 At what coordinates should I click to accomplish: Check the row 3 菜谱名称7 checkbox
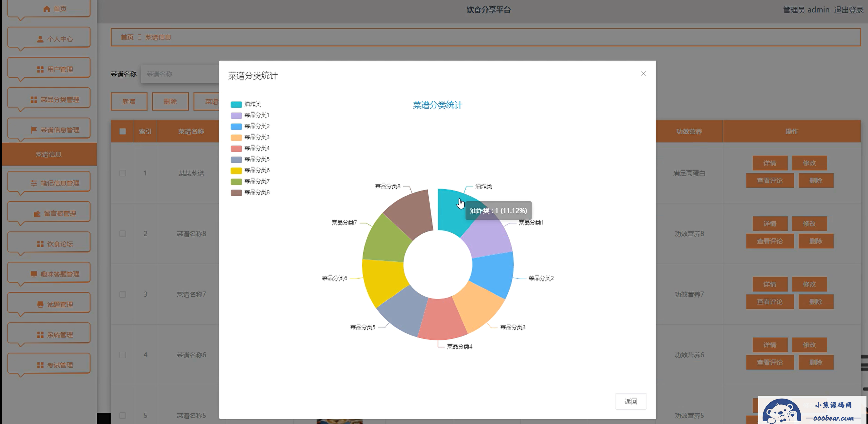click(123, 294)
